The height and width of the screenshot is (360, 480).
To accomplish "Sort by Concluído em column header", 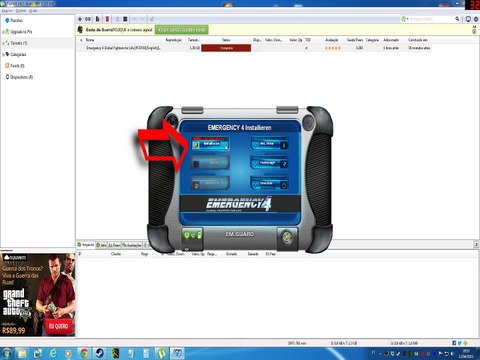I will [x=418, y=40].
